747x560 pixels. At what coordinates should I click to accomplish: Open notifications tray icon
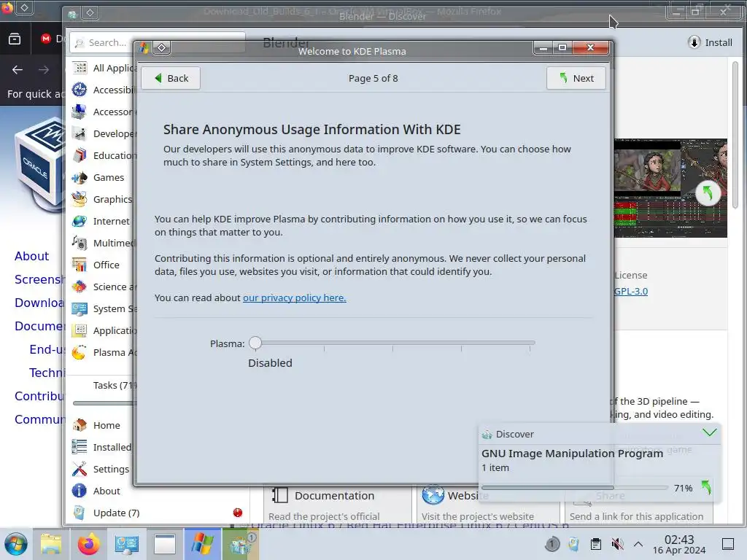[552, 544]
